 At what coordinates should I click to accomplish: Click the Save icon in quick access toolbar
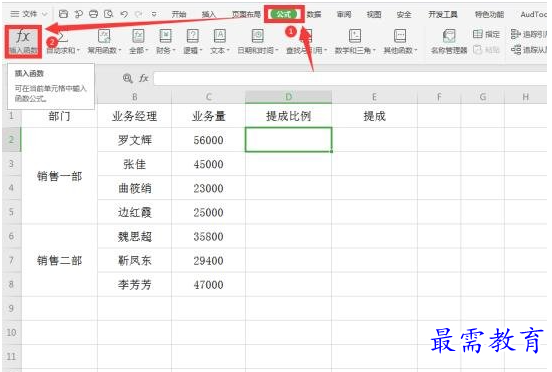click(x=63, y=14)
